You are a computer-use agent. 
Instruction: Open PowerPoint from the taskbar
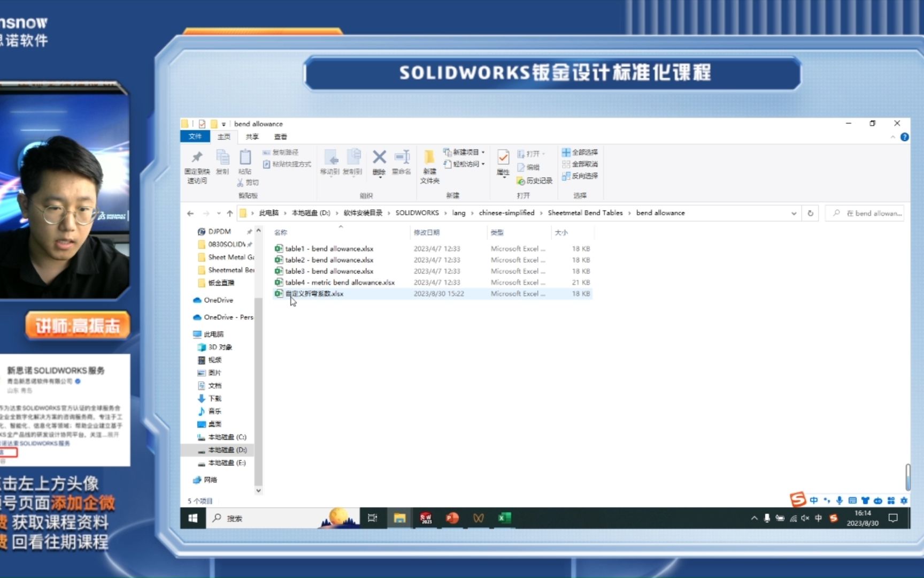point(452,518)
